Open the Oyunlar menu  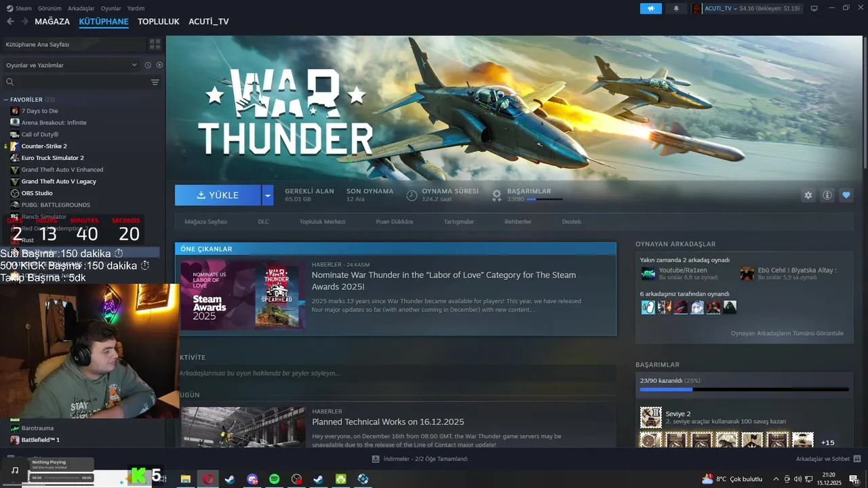[x=111, y=8]
